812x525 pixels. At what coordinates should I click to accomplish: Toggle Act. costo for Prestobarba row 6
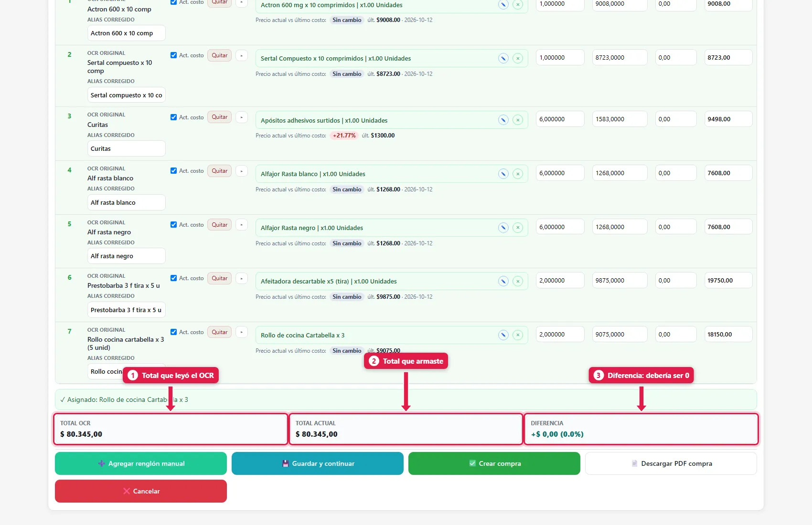point(173,278)
